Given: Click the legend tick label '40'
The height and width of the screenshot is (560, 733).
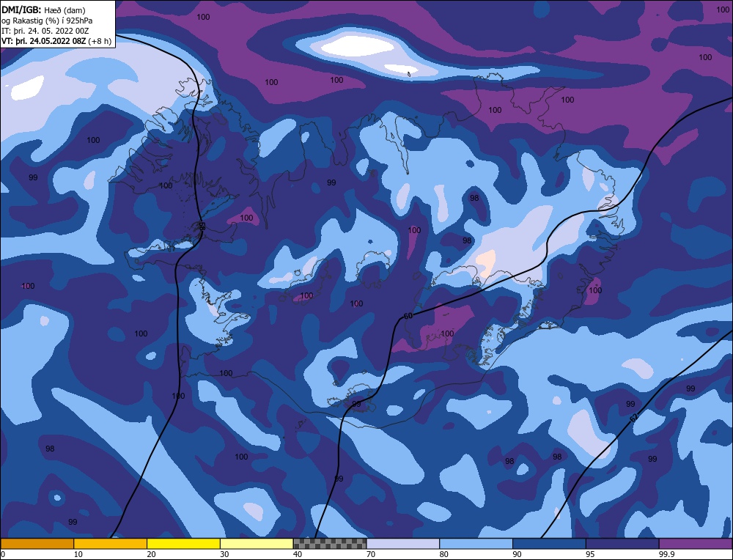Looking at the screenshot, I should [298, 554].
